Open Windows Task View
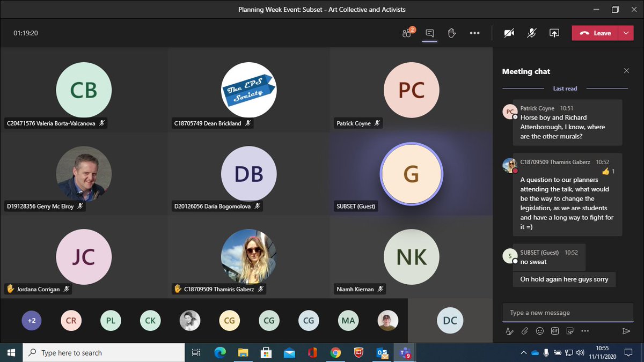 (196, 352)
